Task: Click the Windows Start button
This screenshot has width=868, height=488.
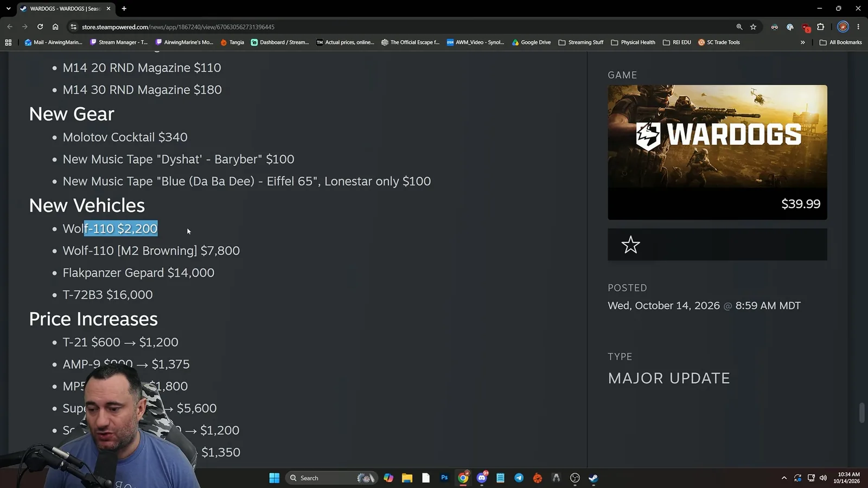Action: (275, 478)
